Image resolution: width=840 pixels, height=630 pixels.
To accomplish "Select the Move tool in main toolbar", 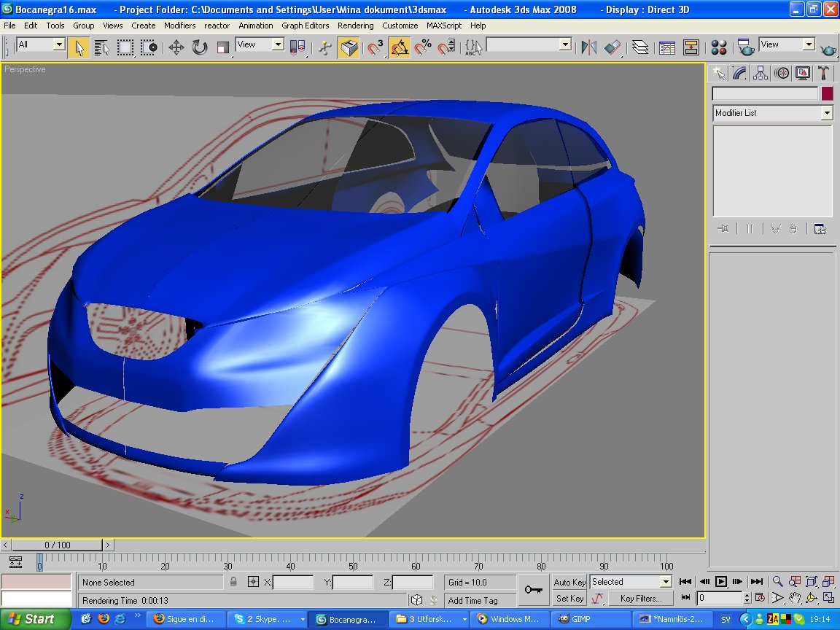I will pyautogui.click(x=176, y=48).
